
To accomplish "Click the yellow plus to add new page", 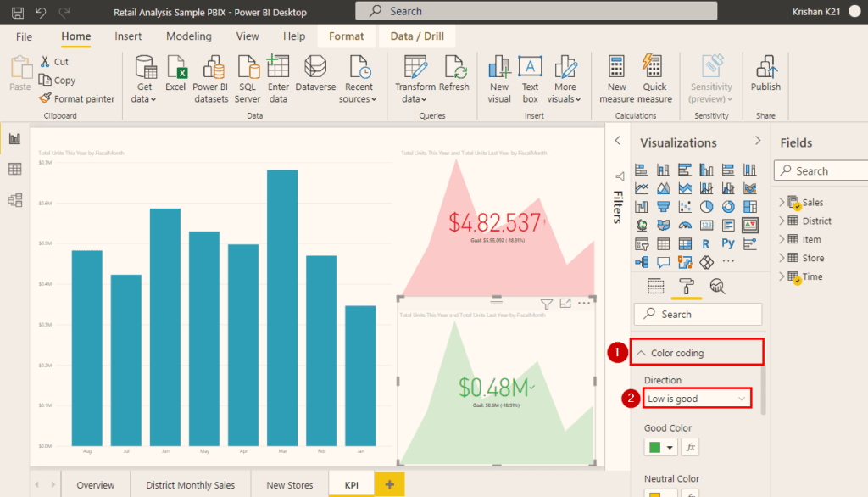I will click(x=389, y=484).
